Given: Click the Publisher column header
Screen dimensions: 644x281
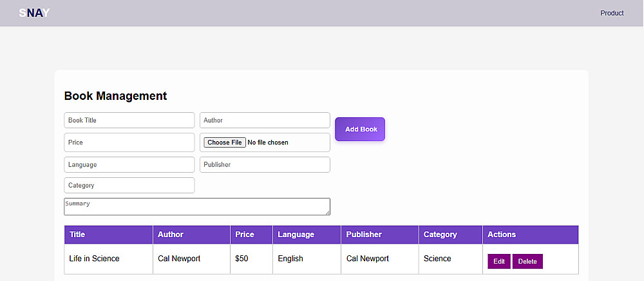Looking at the screenshot, I should [x=364, y=235].
